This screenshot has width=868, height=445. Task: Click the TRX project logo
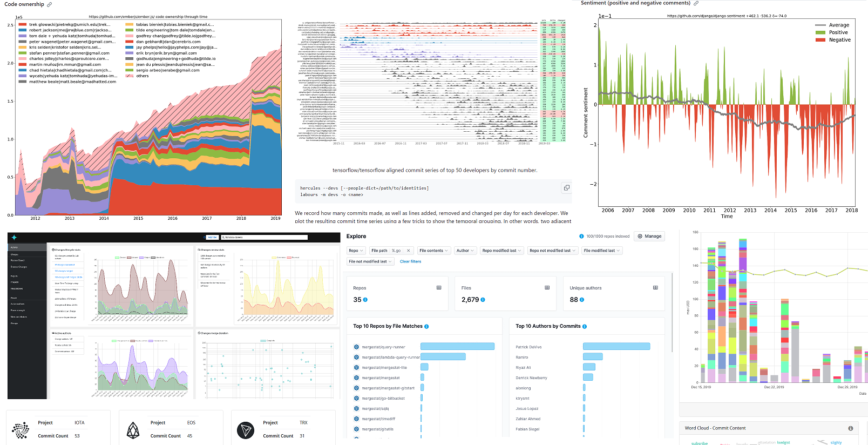click(x=246, y=430)
